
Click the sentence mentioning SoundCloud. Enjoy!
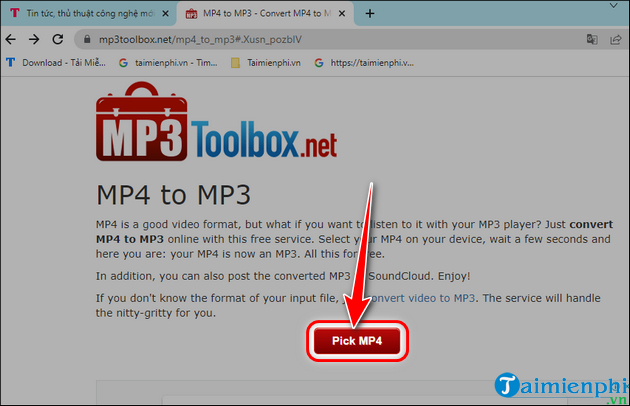click(x=283, y=276)
